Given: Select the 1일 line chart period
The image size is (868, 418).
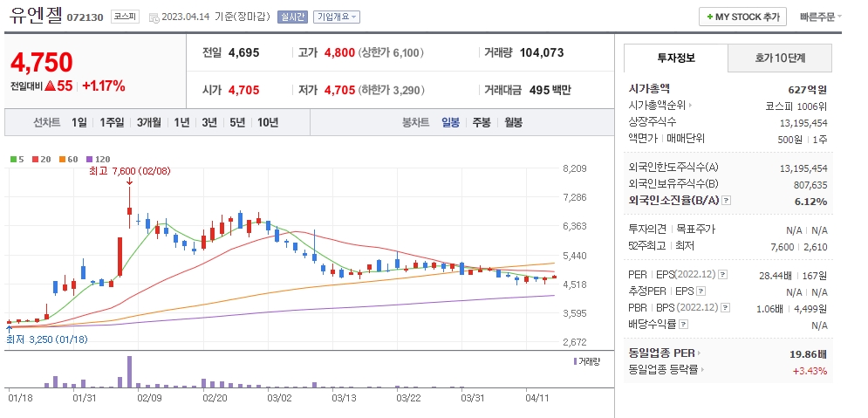Looking at the screenshot, I should coord(79,122).
